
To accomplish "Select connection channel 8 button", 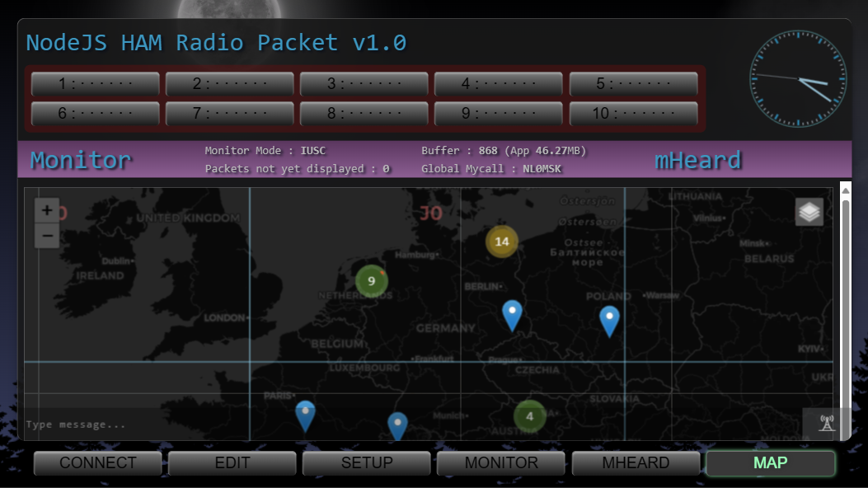I will pyautogui.click(x=364, y=114).
